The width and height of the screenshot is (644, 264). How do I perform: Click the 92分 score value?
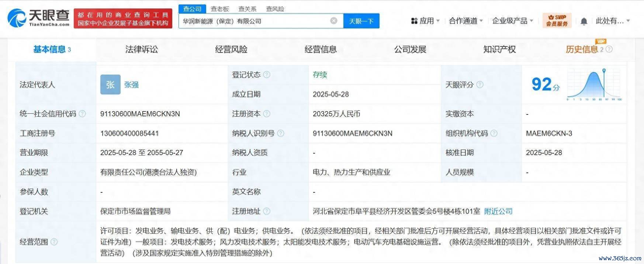tap(545, 85)
